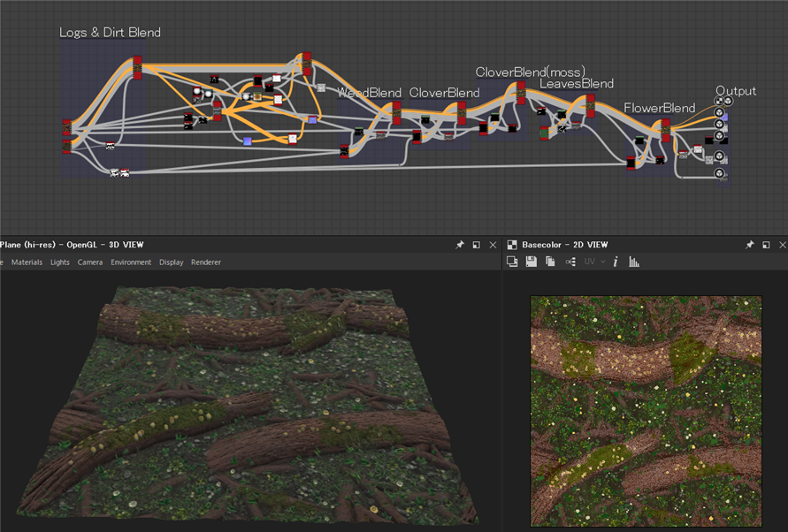The height and width of the screenshot is (532, 788).
Task: Click the checker icon beside Basecolor title
Action: coord(512,245)
